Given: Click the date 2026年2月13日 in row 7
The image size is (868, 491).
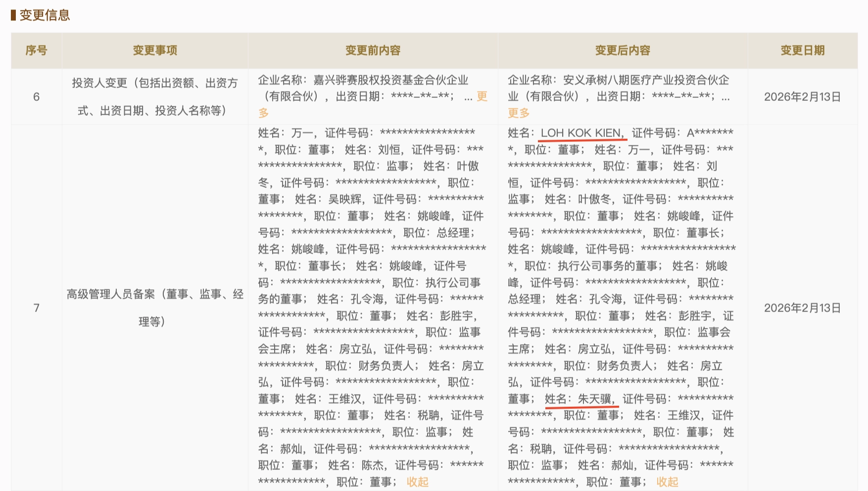Looking at the screenshot, I should point(802,308).
